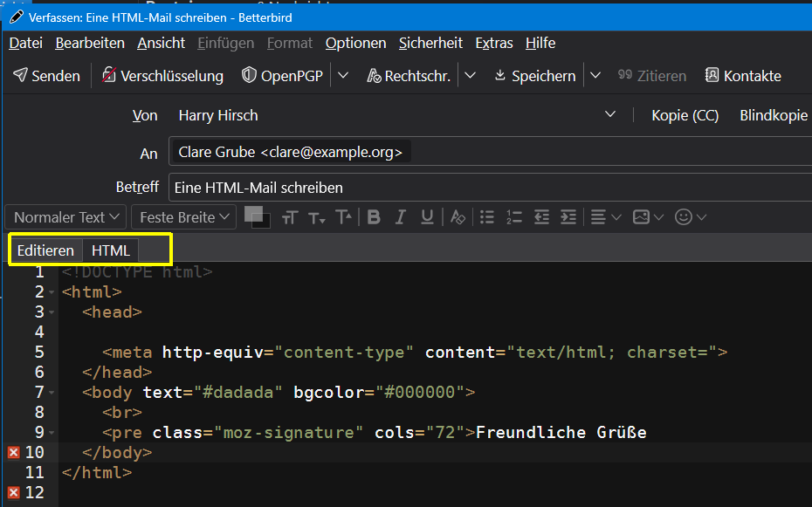Open the Optionen menu
This screenshot has width=812, height=507.
coord(355,43)
